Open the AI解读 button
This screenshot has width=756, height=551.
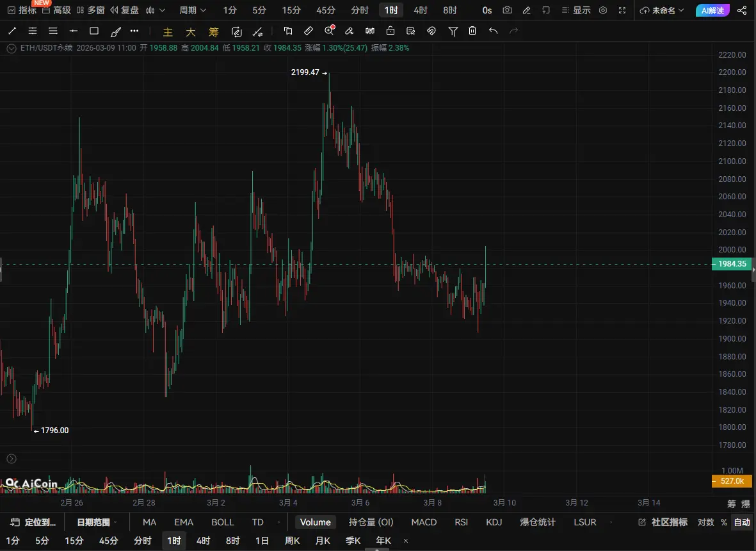pyautogui.click(x=712, y=10)
